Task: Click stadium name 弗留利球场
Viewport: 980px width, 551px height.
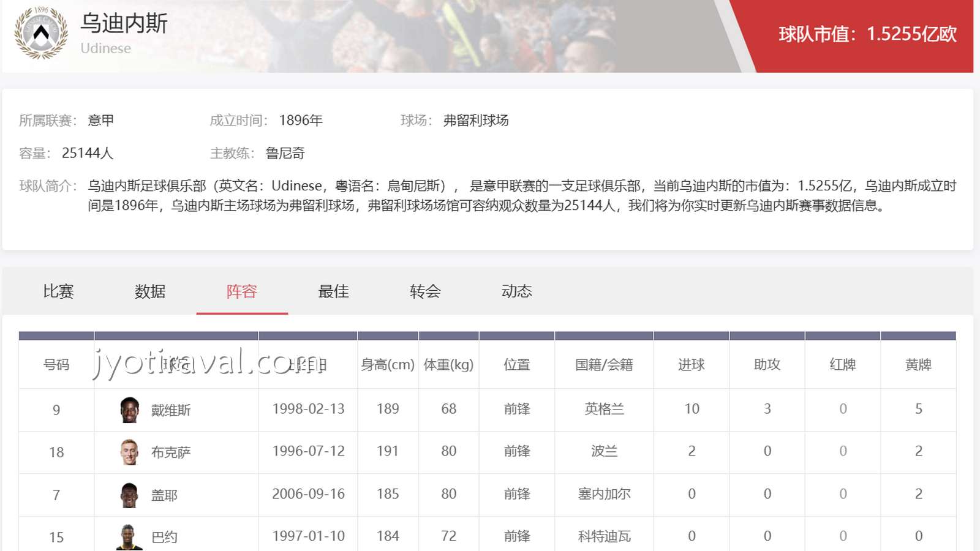Action: coord(476,121)
